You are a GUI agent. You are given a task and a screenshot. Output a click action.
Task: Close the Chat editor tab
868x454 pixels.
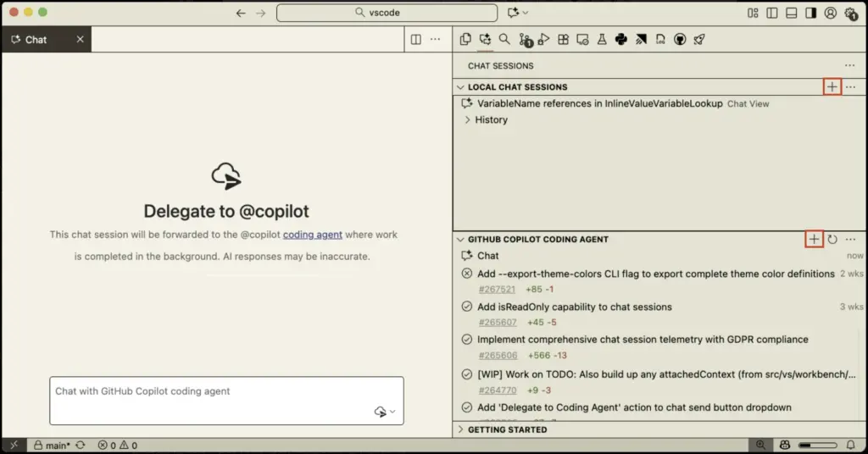(x=81, y=39)
